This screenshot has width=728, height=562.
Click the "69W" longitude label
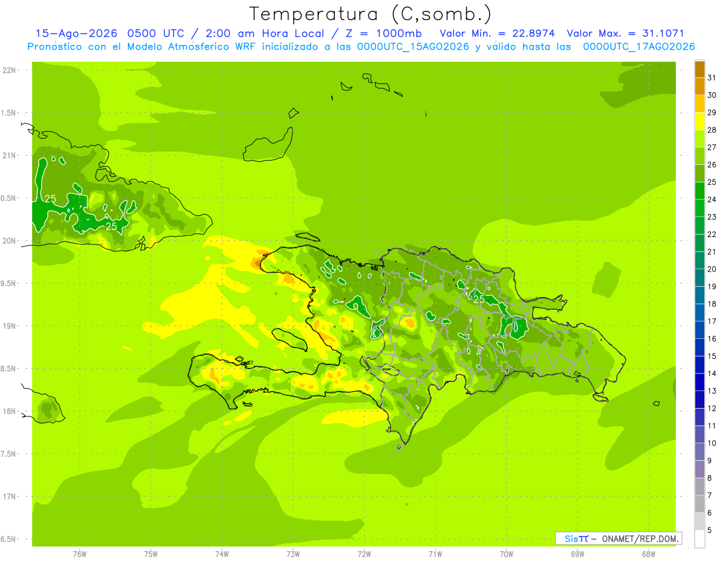pyautogui.click(x=578, y=554)
